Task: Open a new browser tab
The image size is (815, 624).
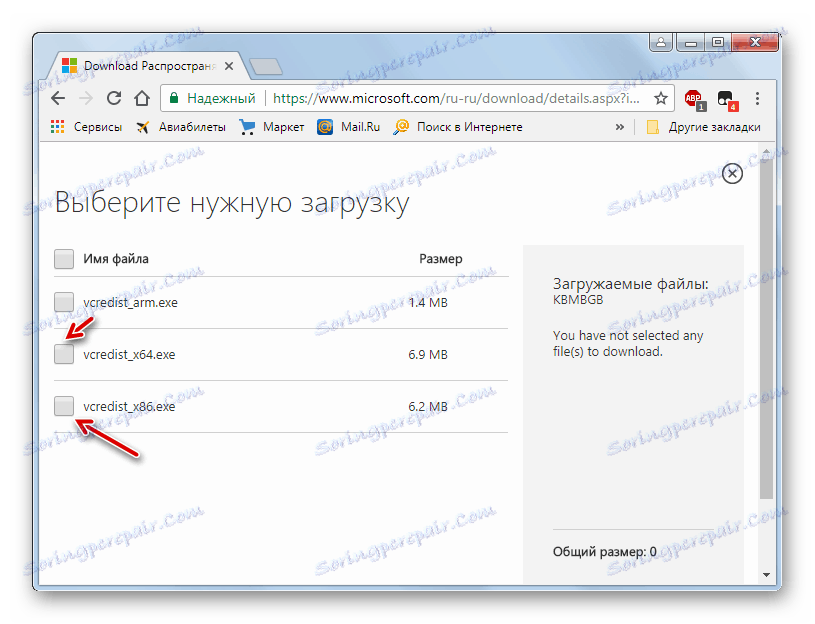Action: pos(266,67)
